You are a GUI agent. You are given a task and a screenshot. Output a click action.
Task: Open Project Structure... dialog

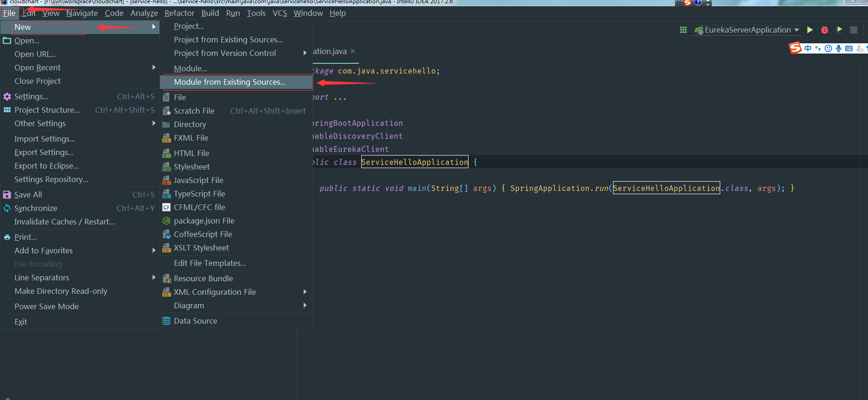(80, 110)
